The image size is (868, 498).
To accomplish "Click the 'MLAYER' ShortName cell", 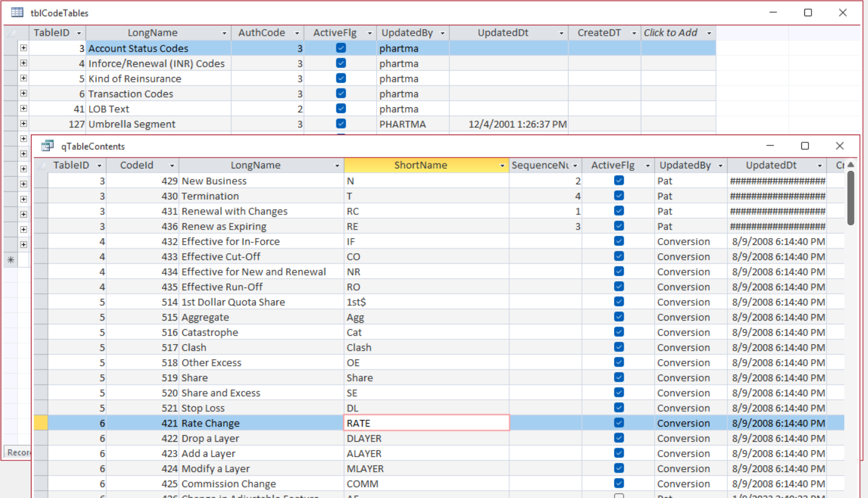I will pyautogui.click(x=427, y=468).
